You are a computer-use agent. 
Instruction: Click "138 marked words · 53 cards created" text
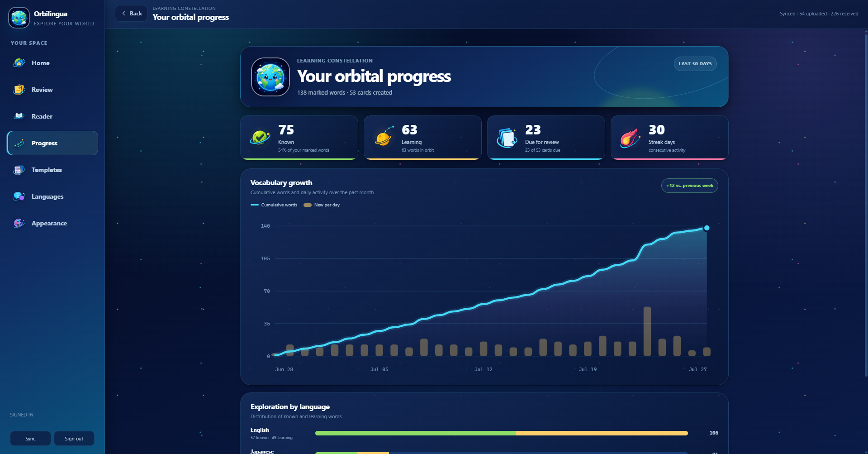[345, 93]
